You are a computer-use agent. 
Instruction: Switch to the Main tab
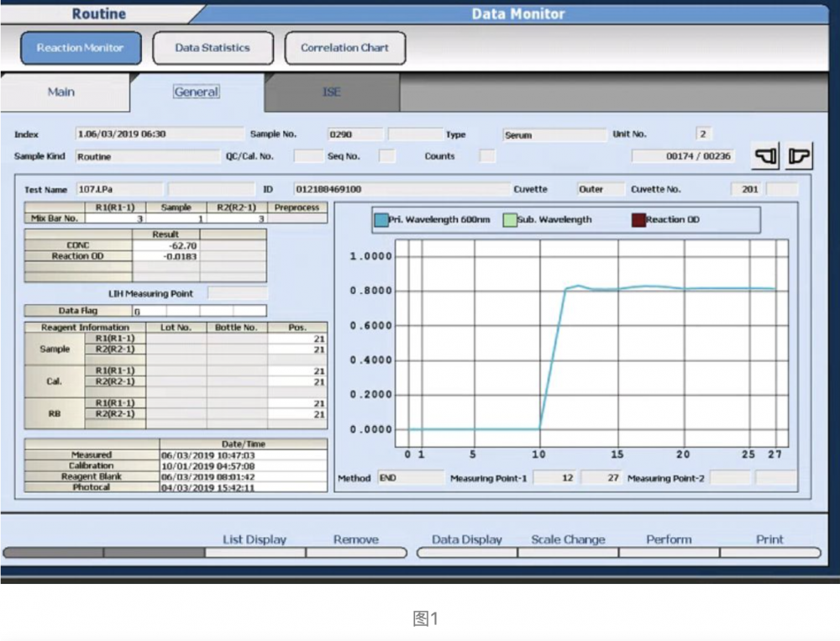coord(60,92)
